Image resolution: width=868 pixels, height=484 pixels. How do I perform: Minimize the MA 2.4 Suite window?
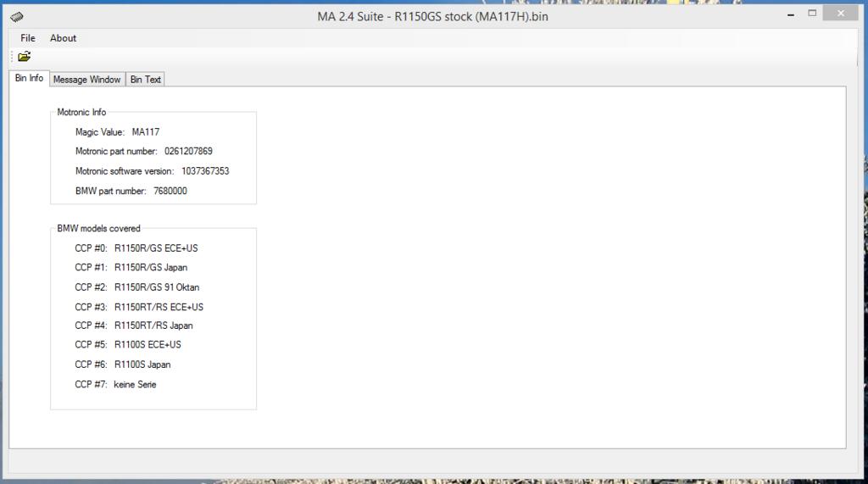(x=790, y=14)
